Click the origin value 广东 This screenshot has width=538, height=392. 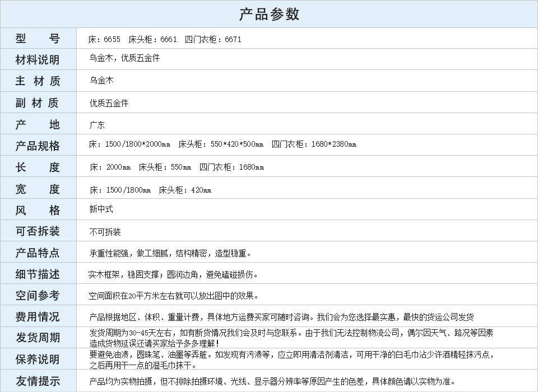(x=97, y=125)
